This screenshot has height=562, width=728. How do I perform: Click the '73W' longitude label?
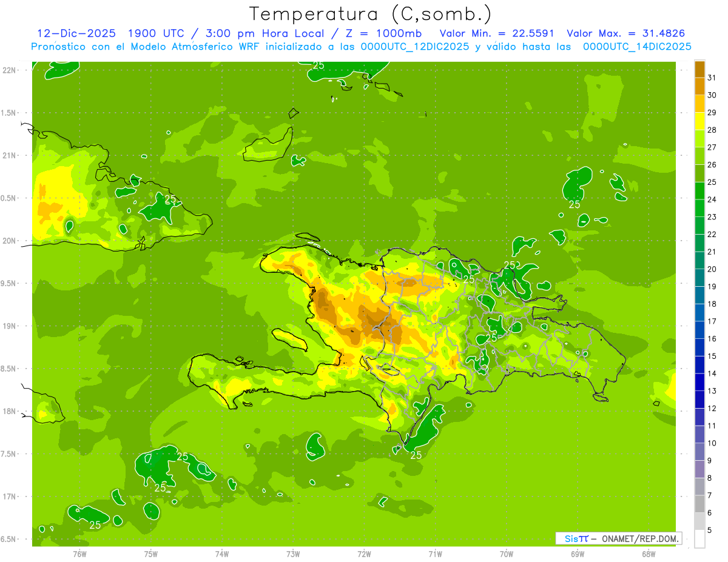pos(293,554)
